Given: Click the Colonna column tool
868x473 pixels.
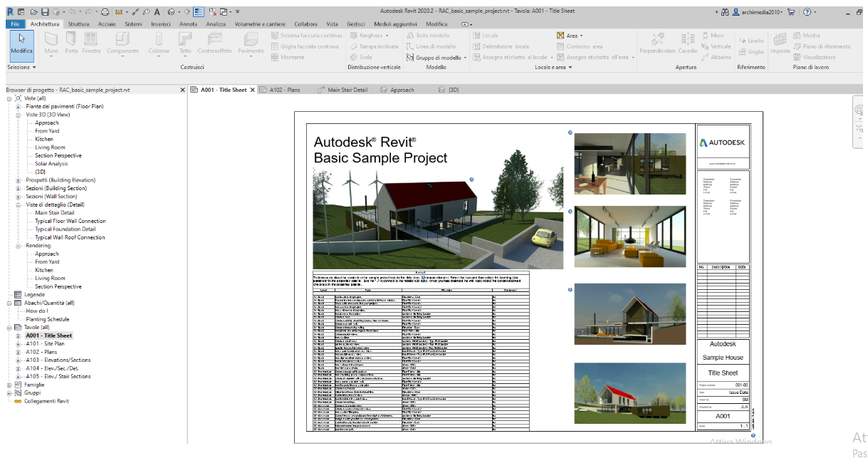Looking at the screenshot, I should coord(159,43).
